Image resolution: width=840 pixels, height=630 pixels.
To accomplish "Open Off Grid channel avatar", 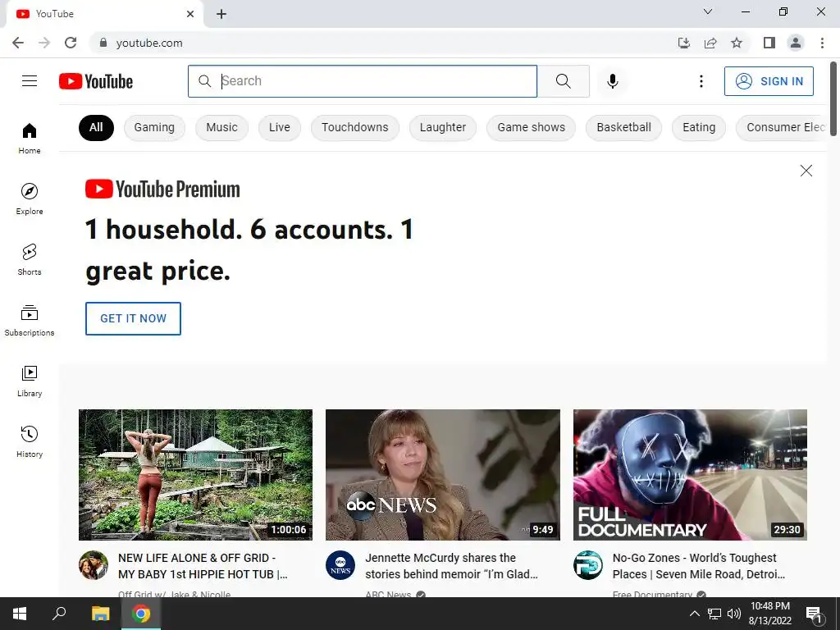I will [x=94, y=565].
